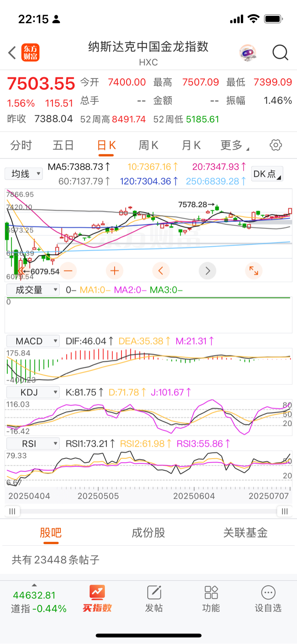The width and height of the screenshot is (297, 644).
Task: Go back using the left chevron
Action: point(12,53)
